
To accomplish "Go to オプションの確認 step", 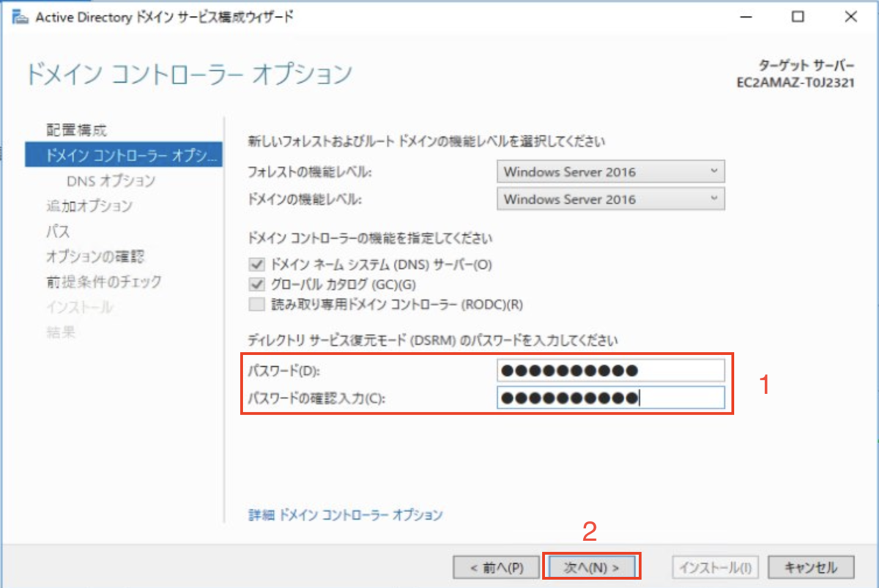I will (x=95, y=256).
